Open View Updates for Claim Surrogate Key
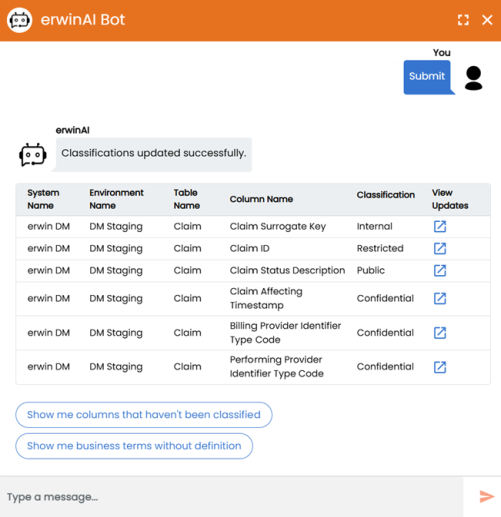501x517 pixels. [x=440, y=226]
